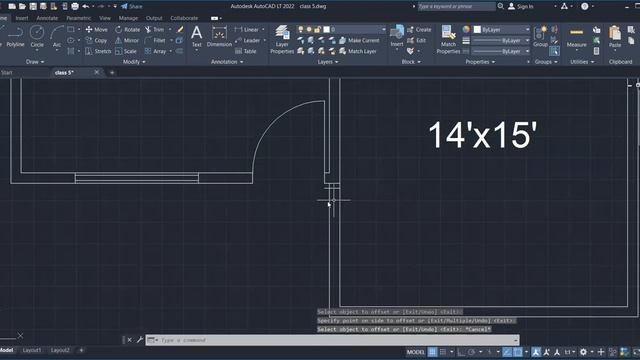Image resolution: width=640 pixels, height=360 pixels.
Task: Insert a Table annotation
Action: point(246,51)
